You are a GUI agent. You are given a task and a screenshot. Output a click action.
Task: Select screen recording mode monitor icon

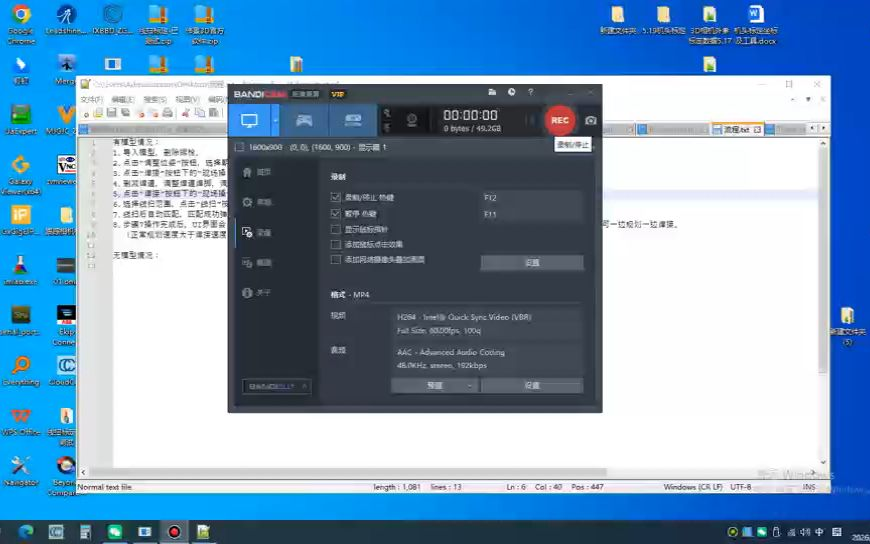pyautogui.click(x=249, y=120)
